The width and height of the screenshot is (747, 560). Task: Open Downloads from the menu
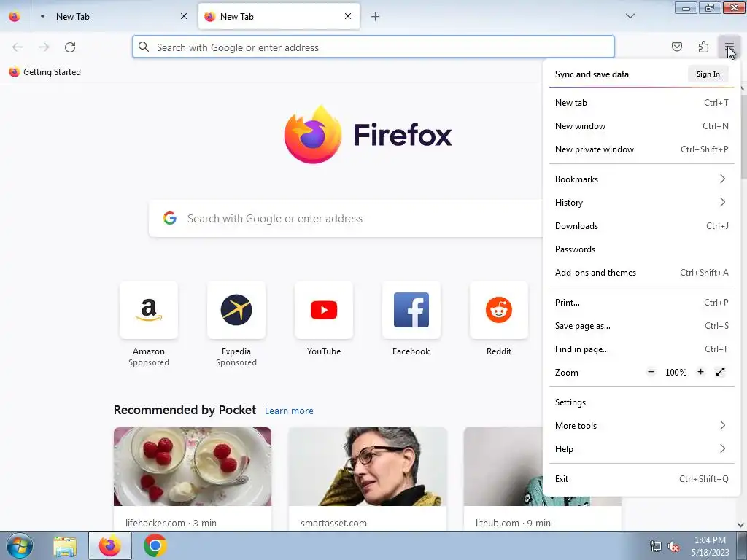click(x=642, y=226)
